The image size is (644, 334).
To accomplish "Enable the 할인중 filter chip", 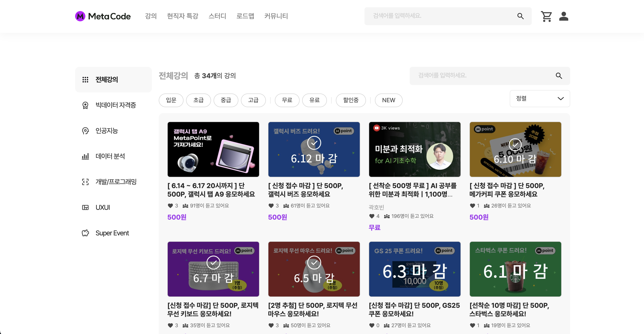I will point(351,100).
